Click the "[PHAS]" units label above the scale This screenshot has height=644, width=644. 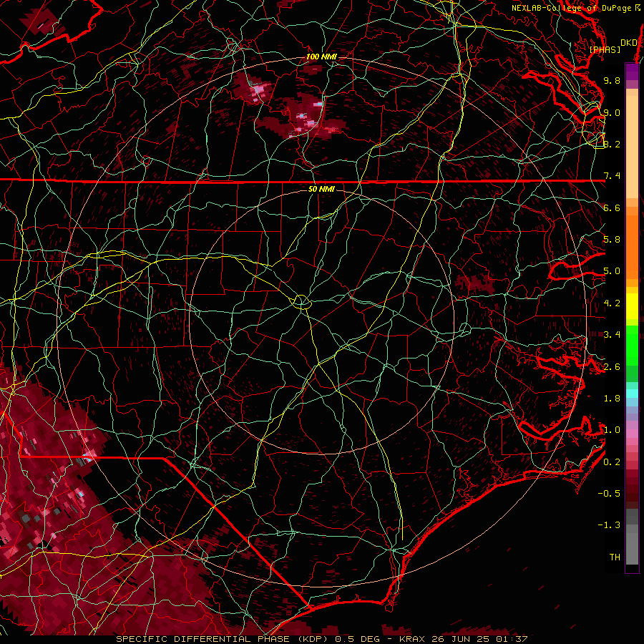605,49
